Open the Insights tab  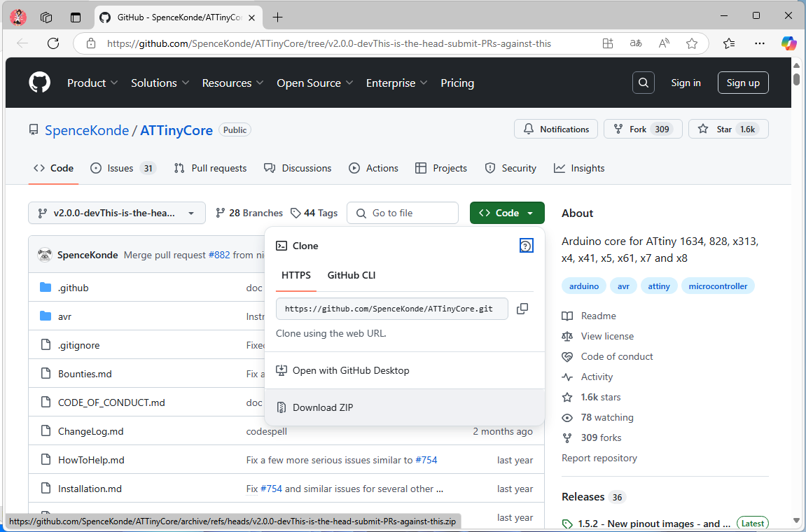pyautogui.click(x=579, y=168)
